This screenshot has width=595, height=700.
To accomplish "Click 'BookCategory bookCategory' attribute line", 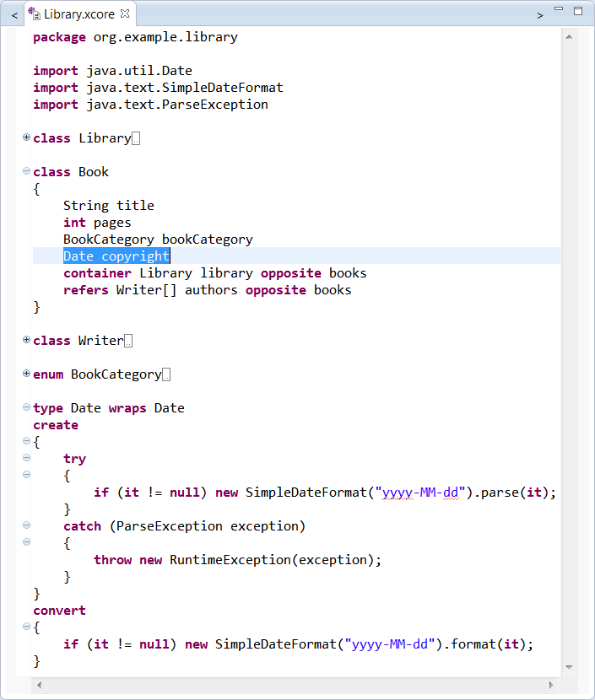I will [x=158, y=240].
